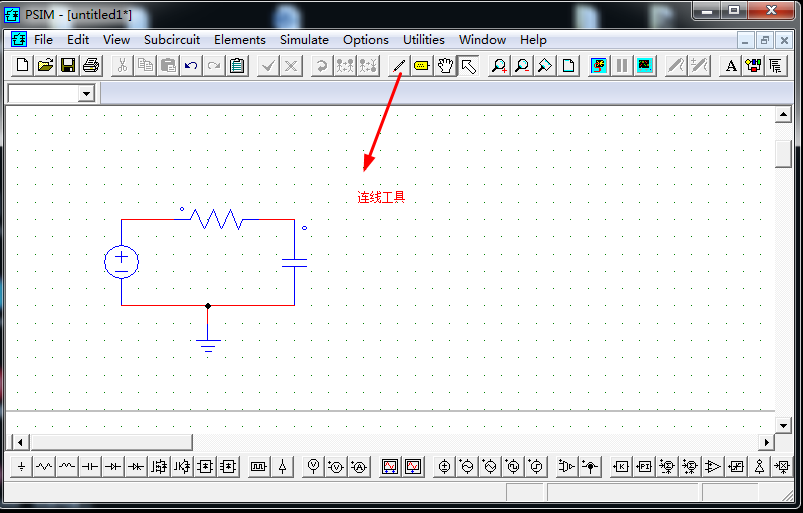Place a MOSFET switch element
The height and width of the screenshot is (513, 803).
pyautogui.click(x=159, y=466)
